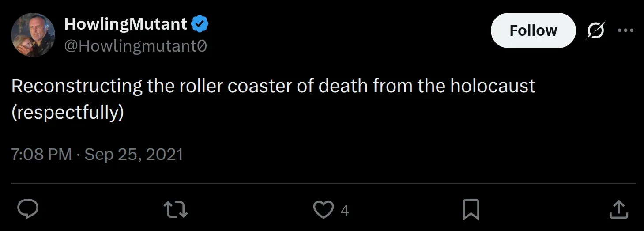Viewport: 644px width, 231px height.
Task: Bookmark this tweet
Action: (x=471, y=209)
